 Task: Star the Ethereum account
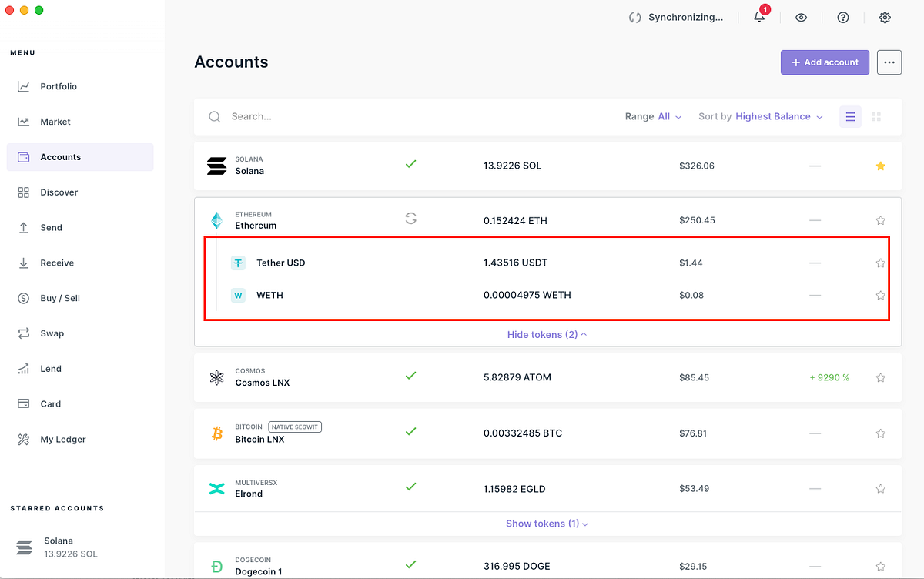pos(880,219)
